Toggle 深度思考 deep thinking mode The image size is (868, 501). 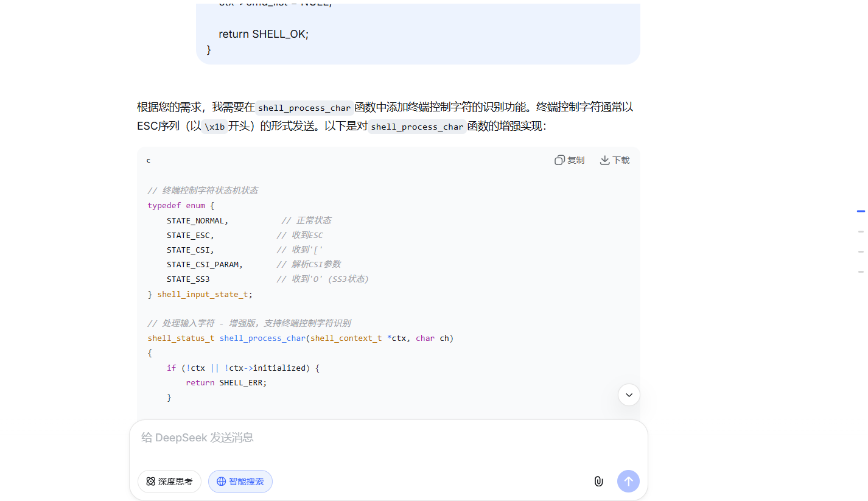click(169, 482)
